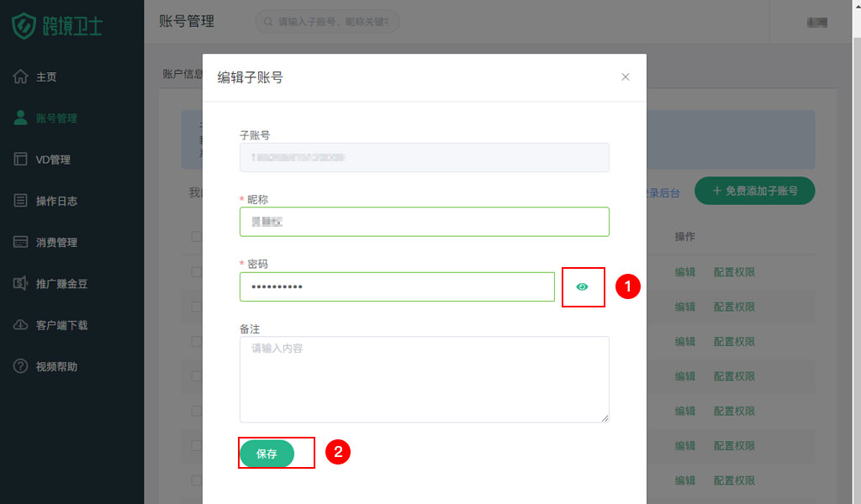
Task: Click 免费添加子账号 button
Action: 754,191
